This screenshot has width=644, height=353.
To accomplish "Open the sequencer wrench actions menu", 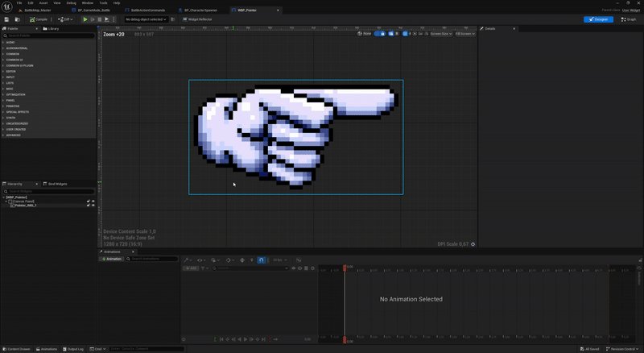I will (188, 260).
